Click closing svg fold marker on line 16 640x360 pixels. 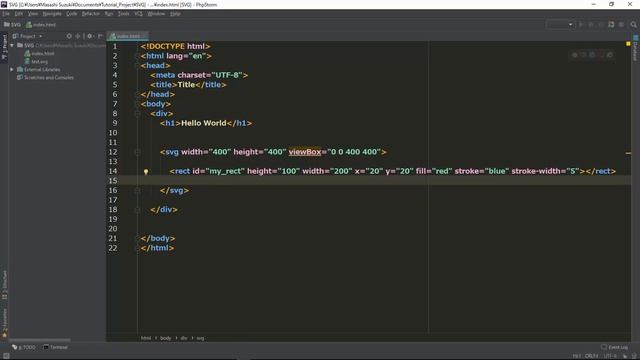pyautogui.click(x=138, y=191)
